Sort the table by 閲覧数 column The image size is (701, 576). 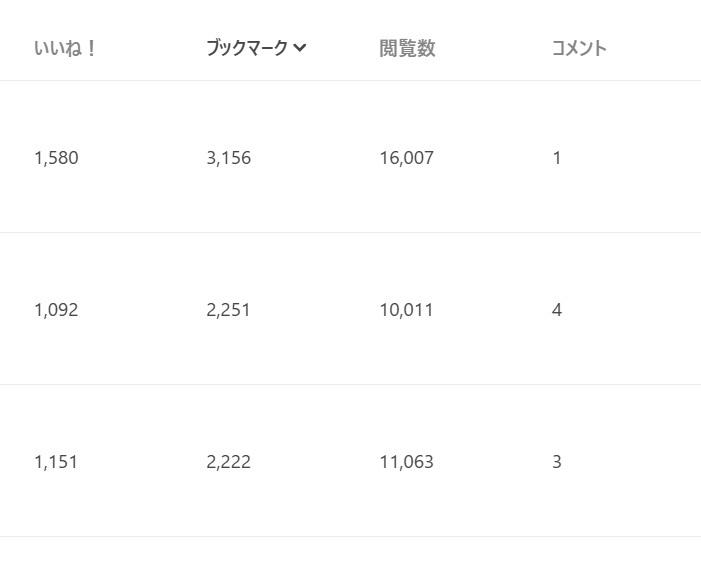pyautogui.click(x=407, y=48)
